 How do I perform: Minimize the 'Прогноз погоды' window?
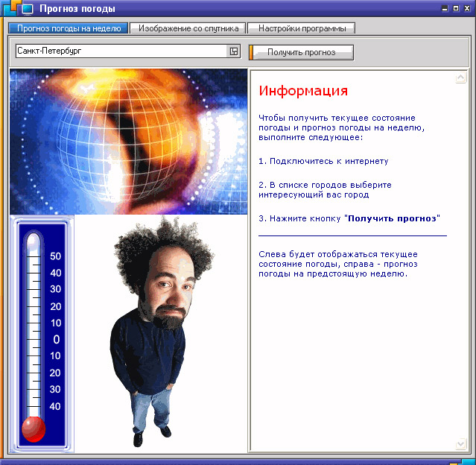click(x=445, y=8)
